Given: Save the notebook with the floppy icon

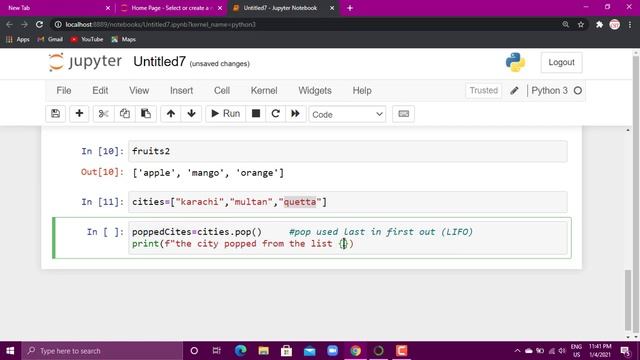Looking at the screenshot, I should pyautogui.click(x=56, y=114).
